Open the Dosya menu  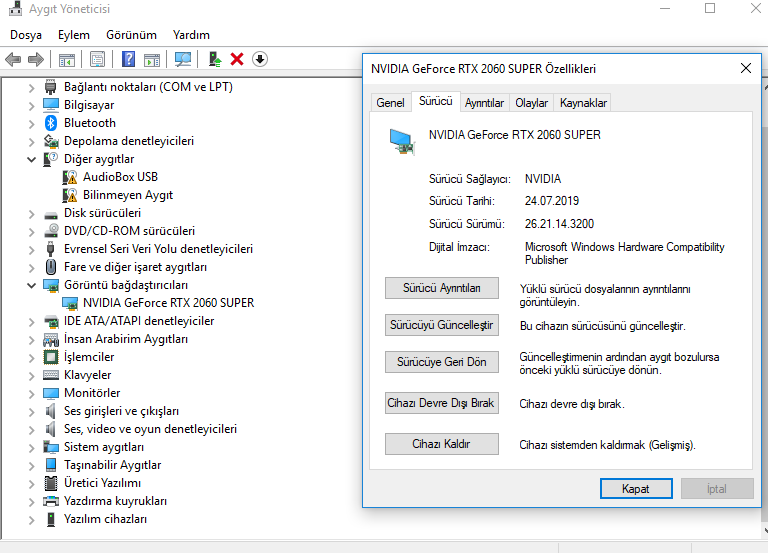point(26,35)
